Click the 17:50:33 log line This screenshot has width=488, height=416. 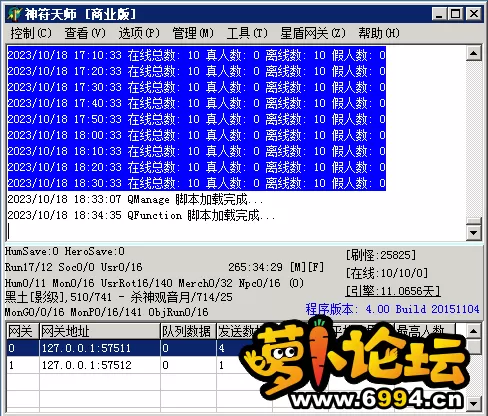(197, 119)
